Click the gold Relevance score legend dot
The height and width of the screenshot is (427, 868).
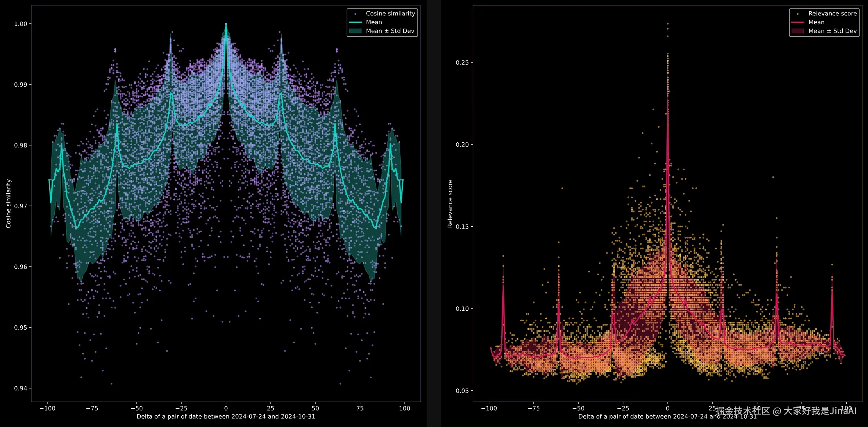click(x=798, y=14)
